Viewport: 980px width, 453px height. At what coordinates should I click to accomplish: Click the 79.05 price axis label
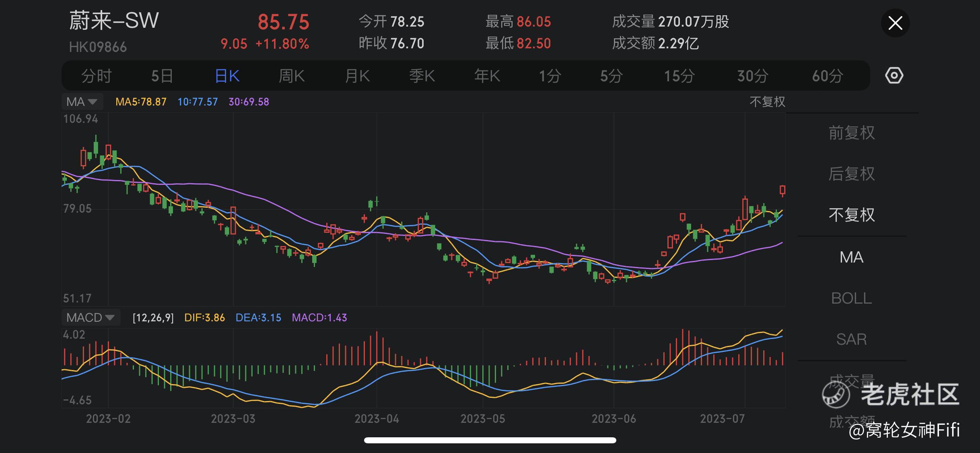point(77,209)
